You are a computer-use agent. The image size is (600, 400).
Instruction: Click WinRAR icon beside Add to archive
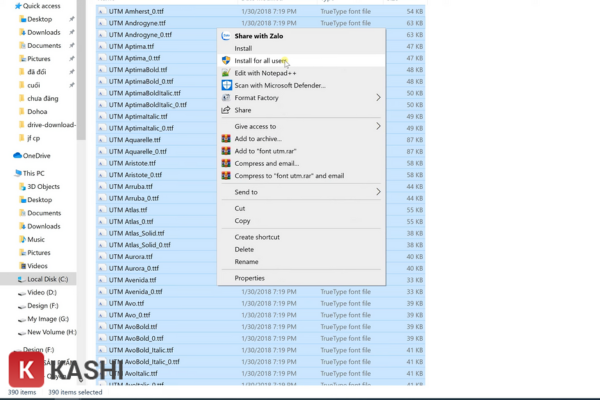click(x=226, y=139)
